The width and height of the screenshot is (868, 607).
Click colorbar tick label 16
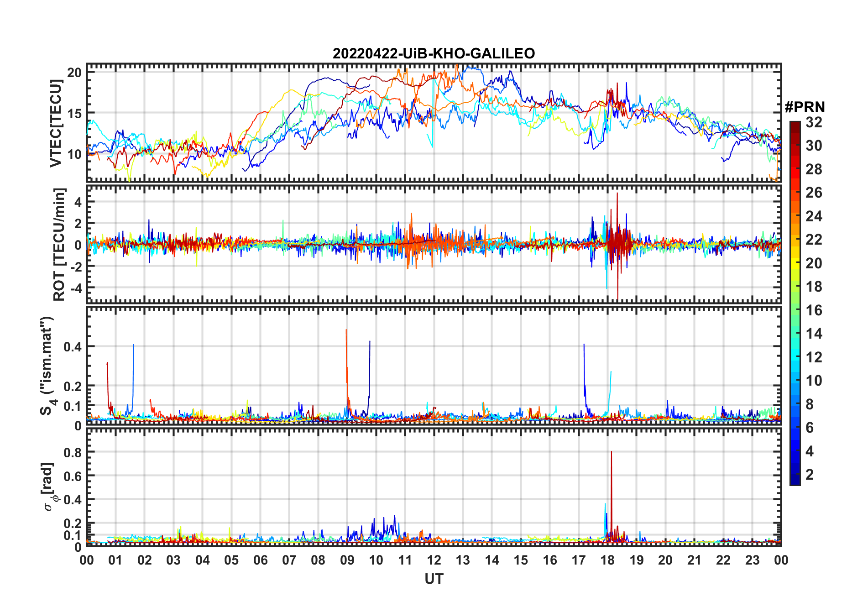(x=814, y=310)
